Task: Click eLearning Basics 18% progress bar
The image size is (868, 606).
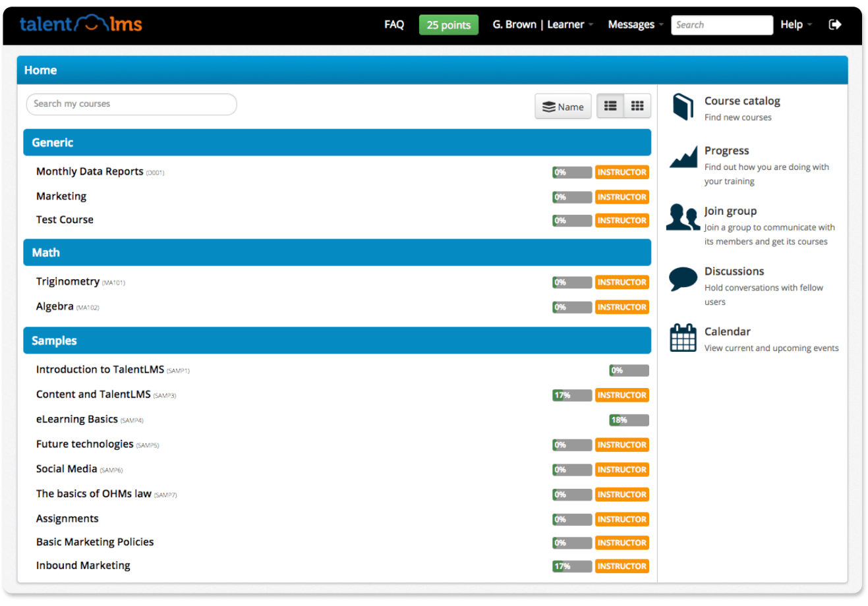Action: pyautogui.click(x=629, y=420)
